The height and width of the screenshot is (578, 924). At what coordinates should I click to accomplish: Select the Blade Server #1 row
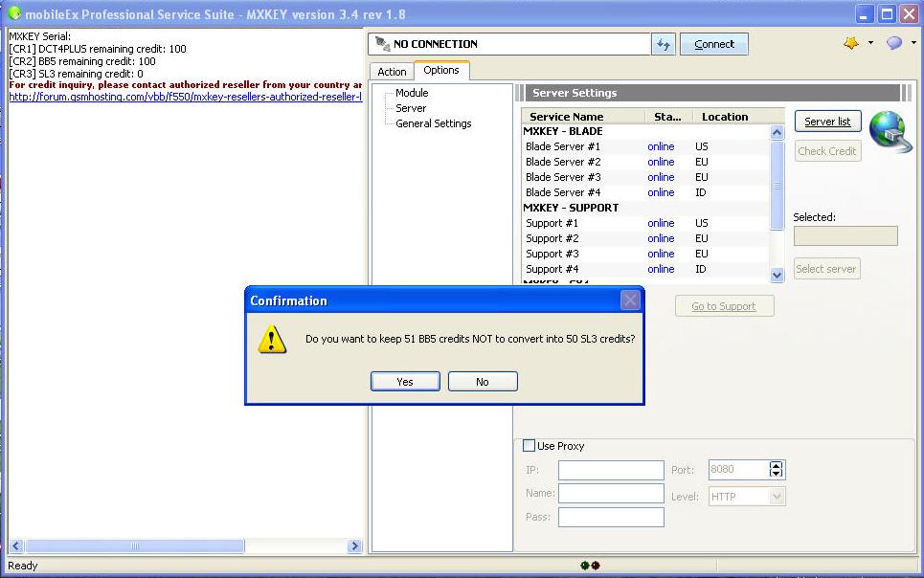point(645,146)
